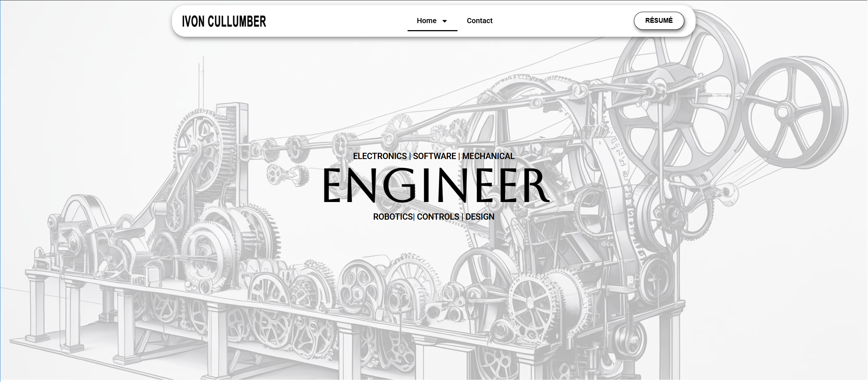Go to the Contact page

pyautogui.click(x=479, y=21)
